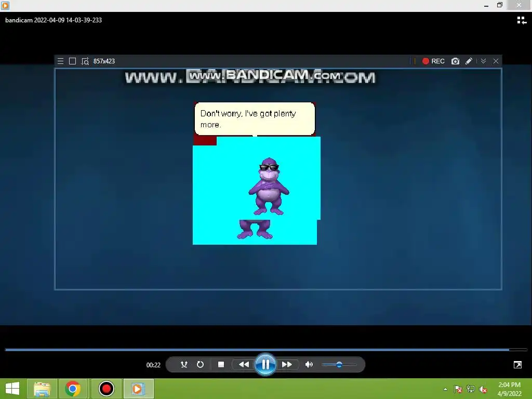Adjust the volume slider knob
532x399 pixels.
[x=339, y=365]
